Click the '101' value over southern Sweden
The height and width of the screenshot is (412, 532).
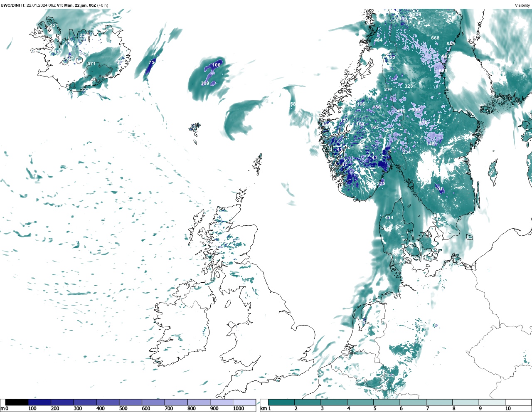tap(438, 189)
